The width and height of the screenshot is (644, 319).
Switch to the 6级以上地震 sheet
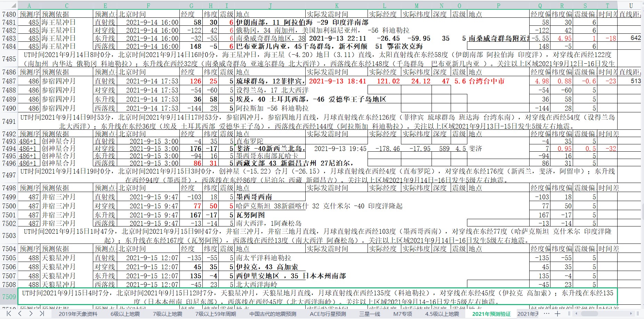coord(125,314)
